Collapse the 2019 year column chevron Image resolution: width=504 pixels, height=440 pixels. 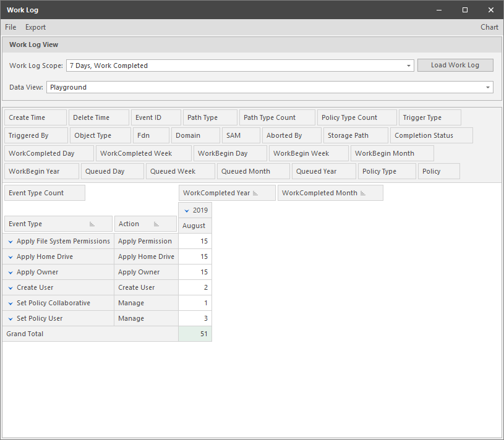[x=186, y=209]
